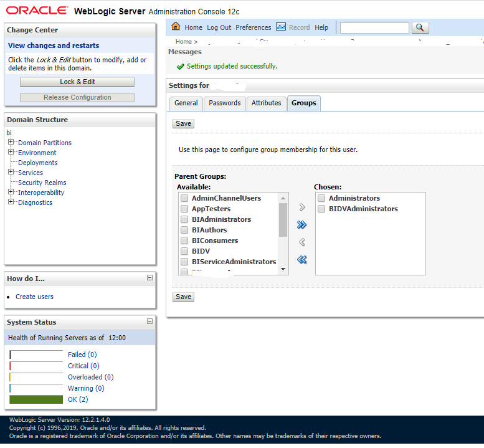Check the Administrators checkbox in Chosen
Screen dimensions: 484x448
(321, 198)
